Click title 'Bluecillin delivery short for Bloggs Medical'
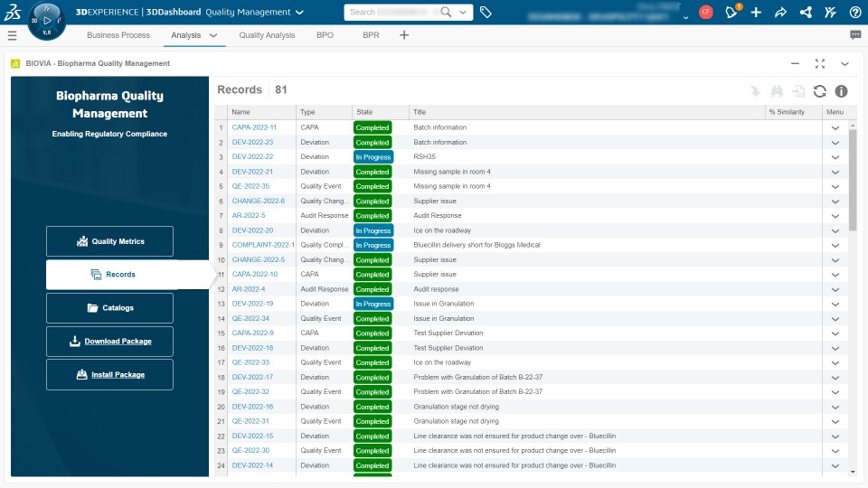The image size is (868, 488). [476, 245]
